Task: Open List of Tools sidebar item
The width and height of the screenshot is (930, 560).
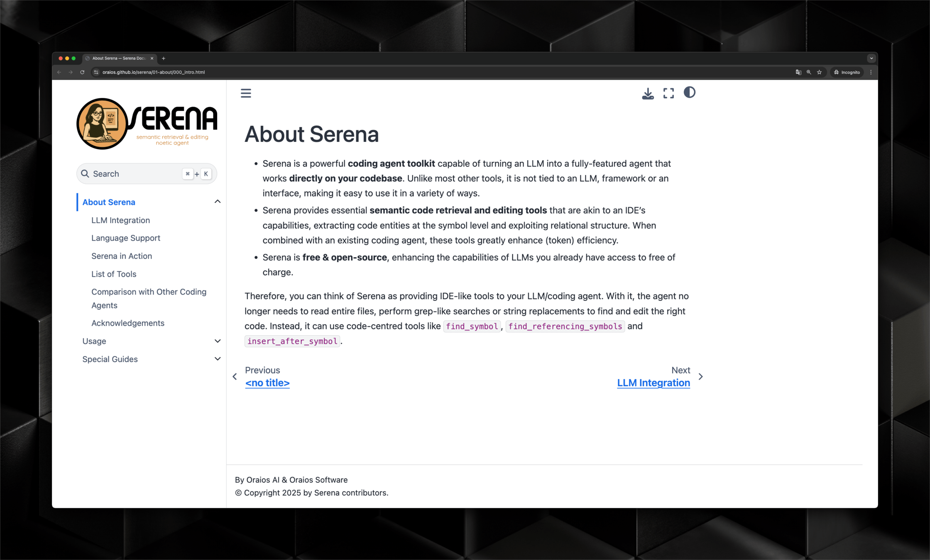Action: click(114, 274)
